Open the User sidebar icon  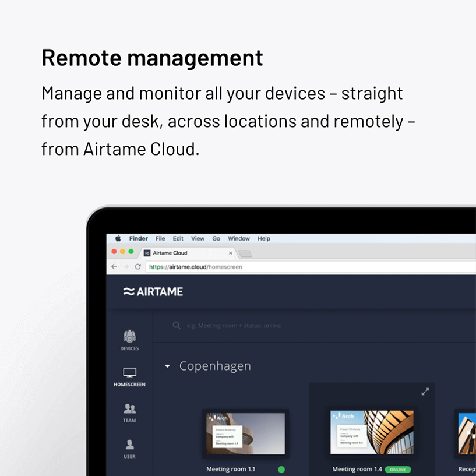[x=129, y=448]
